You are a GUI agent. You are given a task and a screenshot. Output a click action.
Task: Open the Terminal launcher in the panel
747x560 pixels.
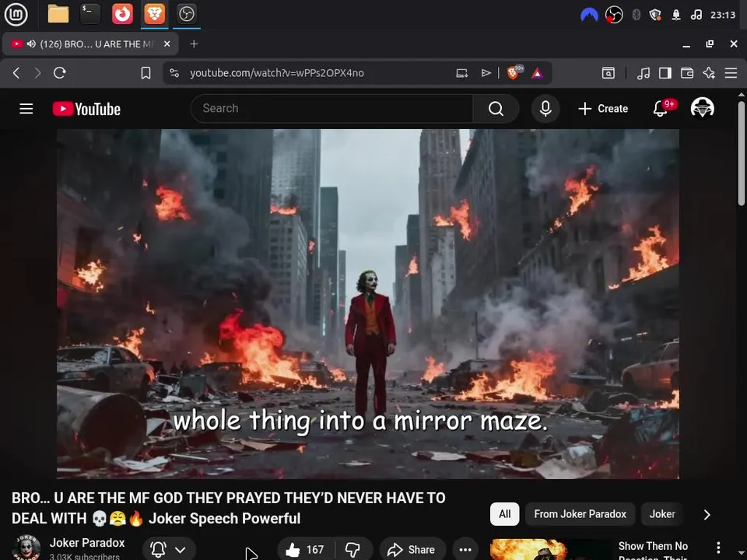click(x=90, y=14)
